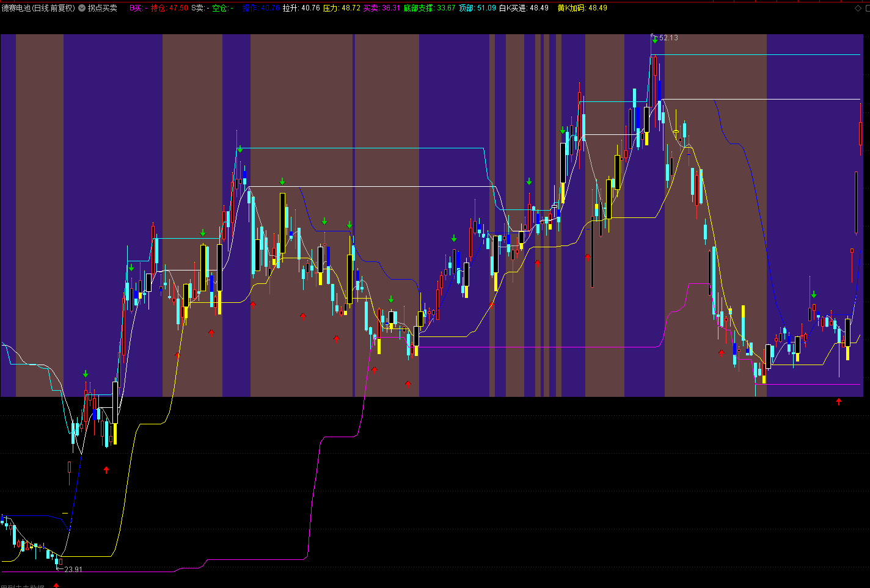
Task: Click the 白K买进: 48.49 value
Action: 524,8
